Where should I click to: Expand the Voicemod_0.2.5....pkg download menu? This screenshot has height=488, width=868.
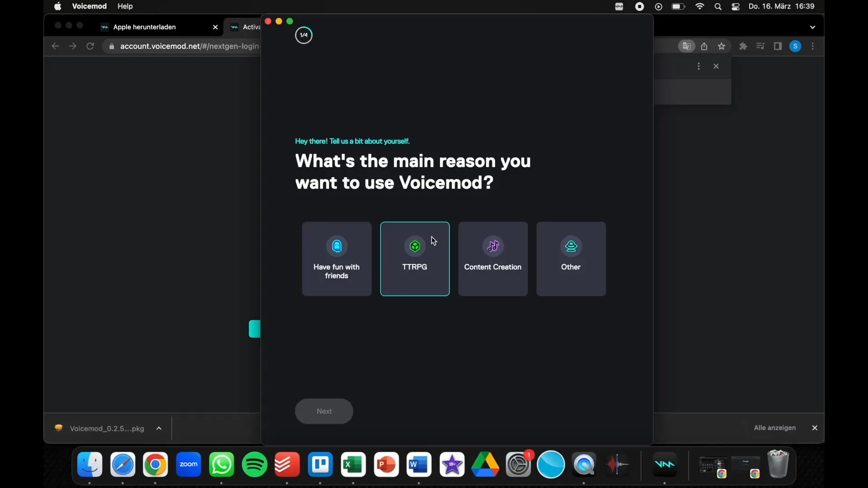(x=159, y=428)
